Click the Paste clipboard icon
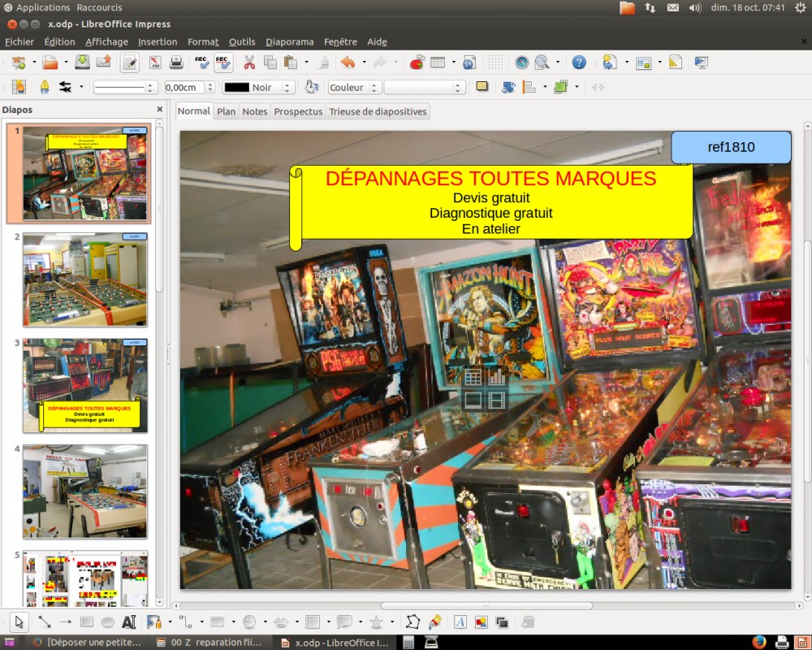 point(291,63)
